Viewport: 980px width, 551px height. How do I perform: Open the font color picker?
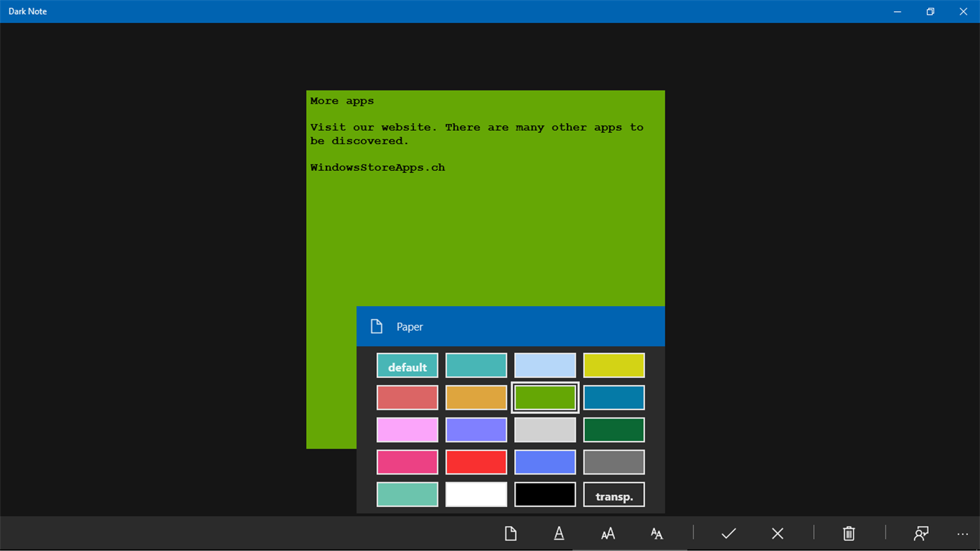[x=558, y=533]
